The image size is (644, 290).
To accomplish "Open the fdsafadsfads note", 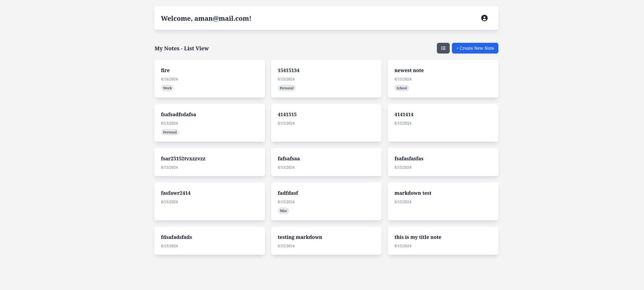I will click(209, 241).
